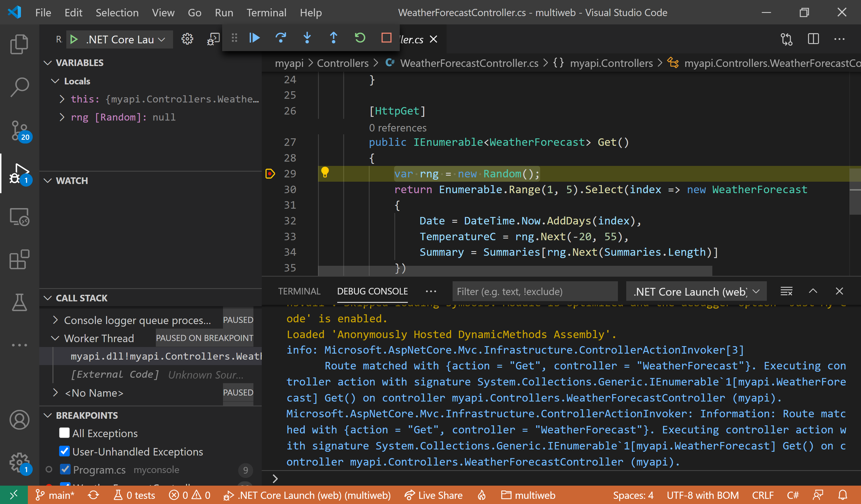Disable the Program.cs breakpoint checkbox
This screenshot has height=504, width=861.
[65, 470]
